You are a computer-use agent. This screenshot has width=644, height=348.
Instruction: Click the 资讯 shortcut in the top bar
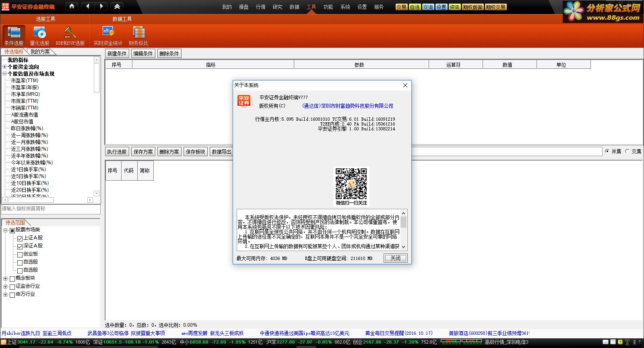click(454, 7)
